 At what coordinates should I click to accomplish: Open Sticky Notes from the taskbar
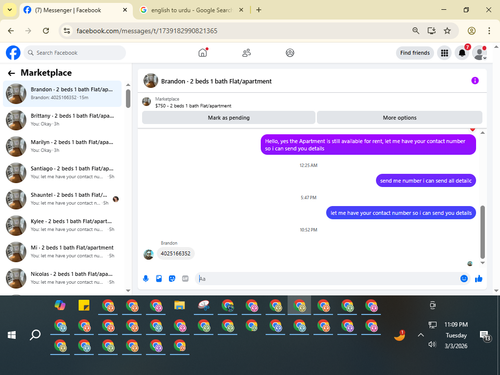click(x=84, y=305)
